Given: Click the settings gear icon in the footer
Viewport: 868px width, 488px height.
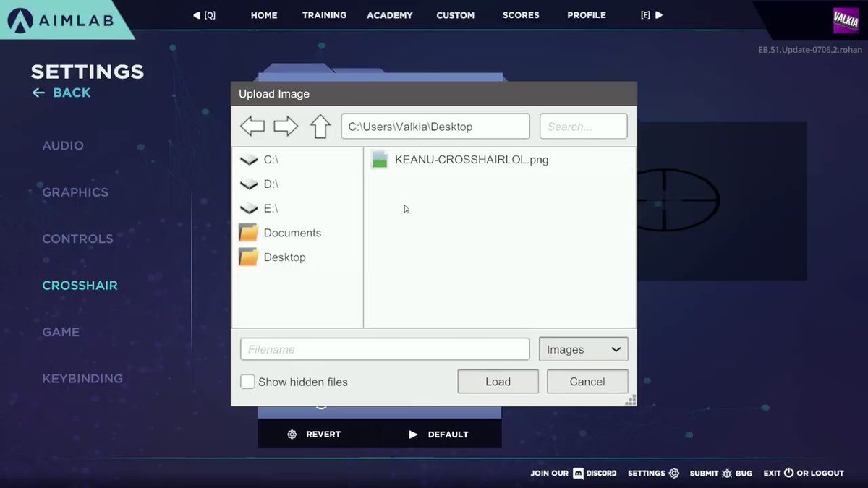Looking at the screenshot, I should pyautogui.click(x=674, y=474).
